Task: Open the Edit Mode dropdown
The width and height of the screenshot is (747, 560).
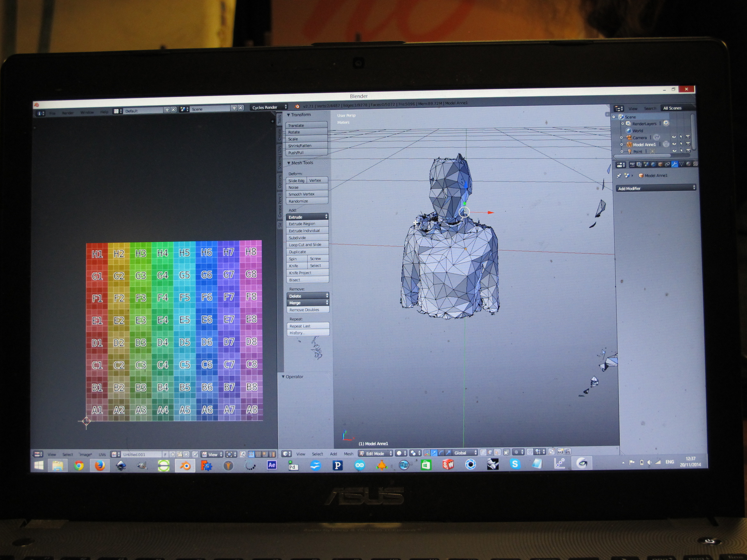Action: pyautogui.click(x=376, y=453)
